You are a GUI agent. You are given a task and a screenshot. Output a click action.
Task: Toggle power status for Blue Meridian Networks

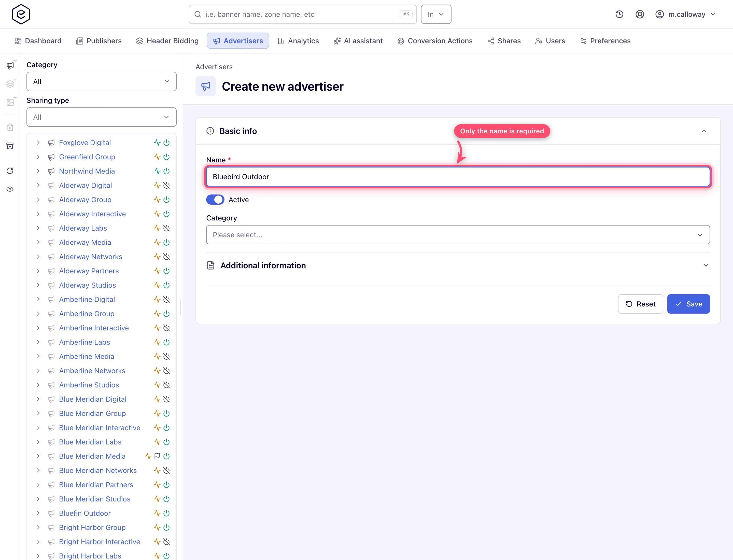166,470
